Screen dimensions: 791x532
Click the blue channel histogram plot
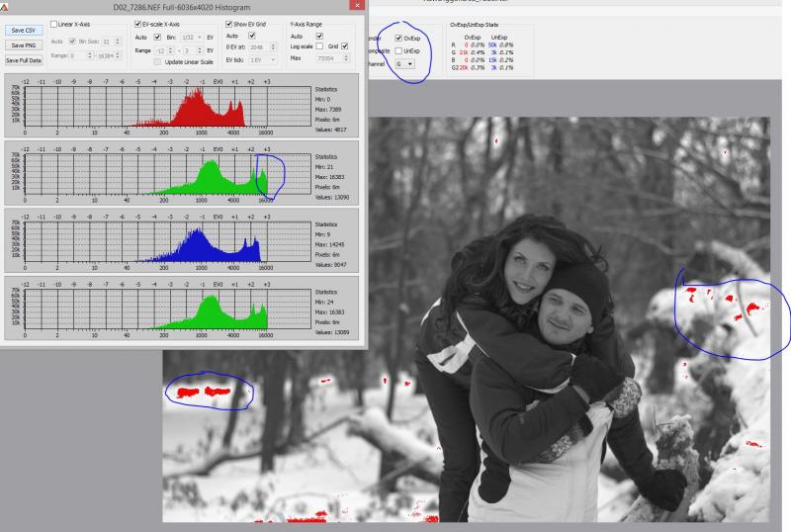click(x=167, y=241)
